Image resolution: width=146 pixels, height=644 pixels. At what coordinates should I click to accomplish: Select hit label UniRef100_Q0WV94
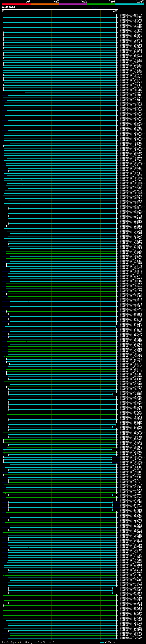pyautogui.click(x=131, y=45)
